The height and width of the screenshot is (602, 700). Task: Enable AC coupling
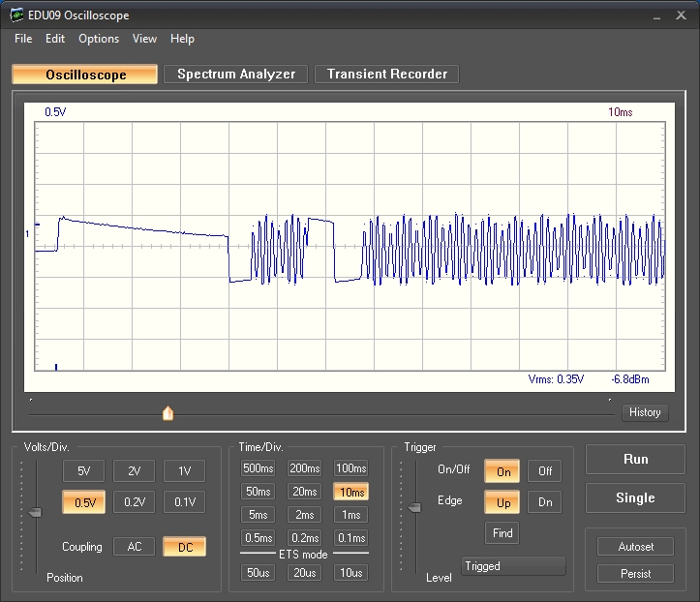pyautogui.click(x=134, y=547)
